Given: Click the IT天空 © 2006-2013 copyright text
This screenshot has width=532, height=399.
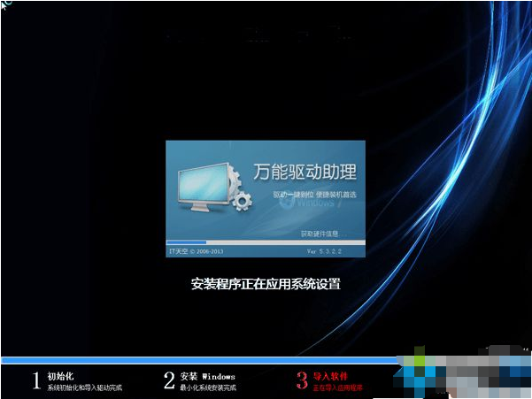Looking at the screenshot, I should coord(197,251).
